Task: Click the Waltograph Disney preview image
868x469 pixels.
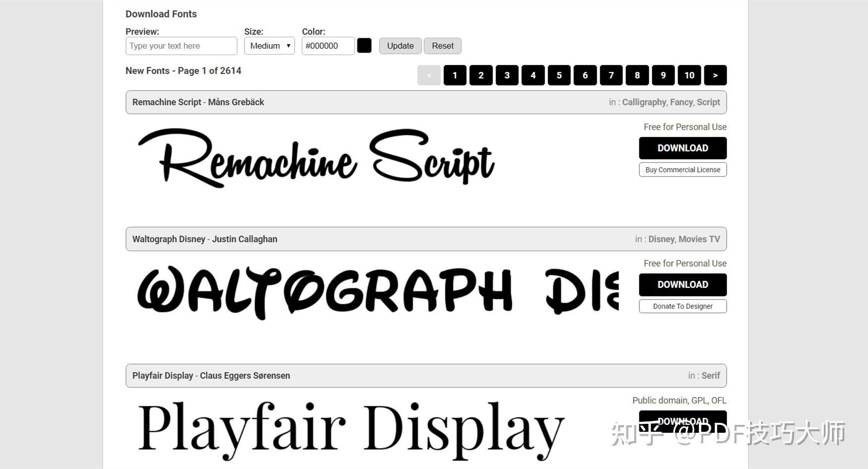Action: point(378,292)
